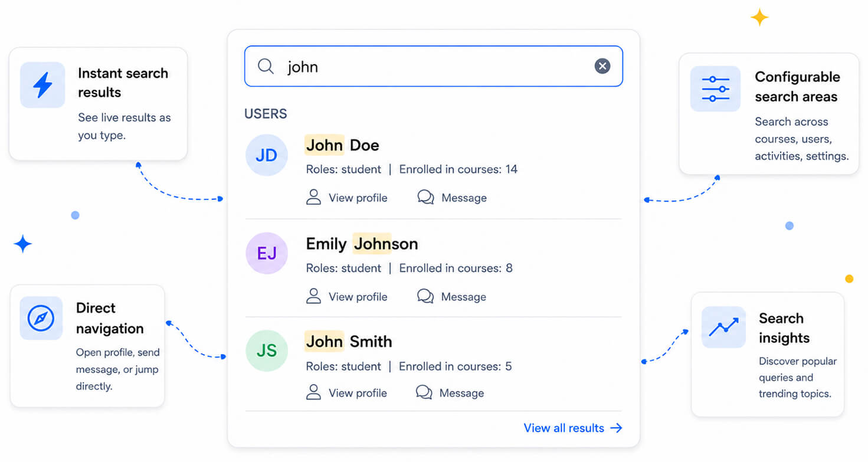Select the EJ avatar for Emily Johnson
This screenshot has width=868, height=462.
pyautogui.click(x=267, y=253)
